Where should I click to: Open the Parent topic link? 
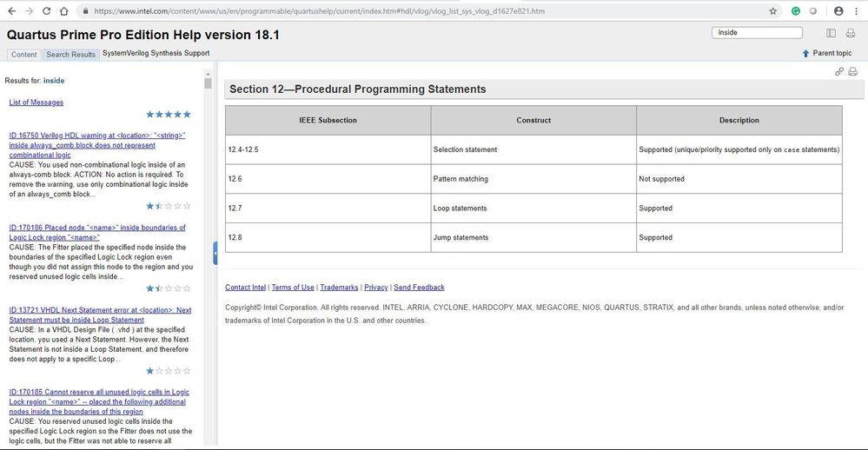tap(832, 53)
